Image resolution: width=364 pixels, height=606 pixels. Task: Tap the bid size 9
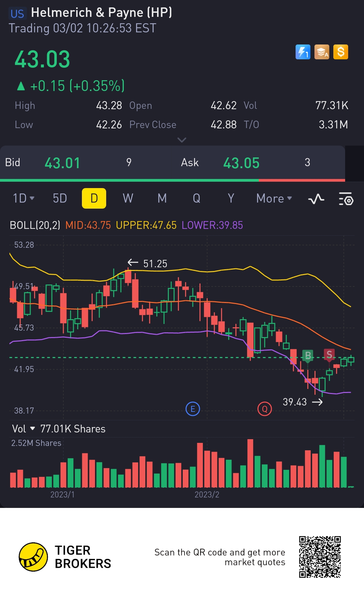click(x=129, y=162)
